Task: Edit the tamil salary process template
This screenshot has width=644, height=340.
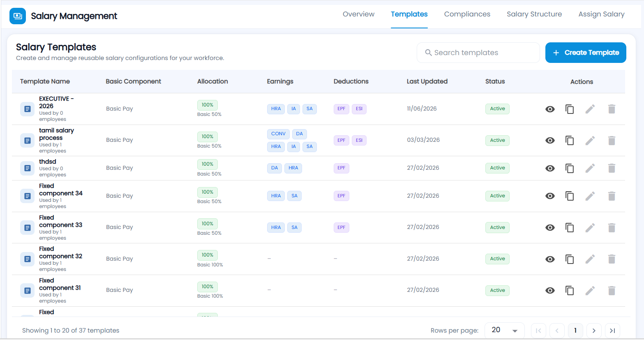Action: [x=590, y=141]
